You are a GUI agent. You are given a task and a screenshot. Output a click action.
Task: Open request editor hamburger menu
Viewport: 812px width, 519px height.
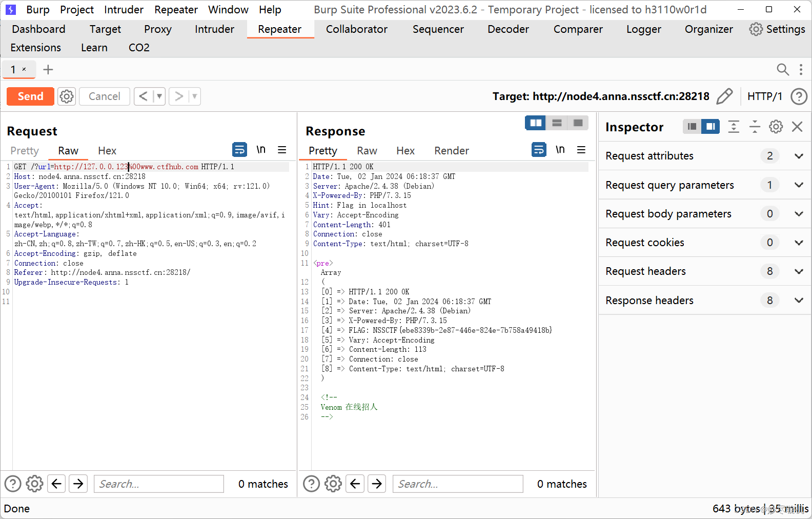pos(282,150)
